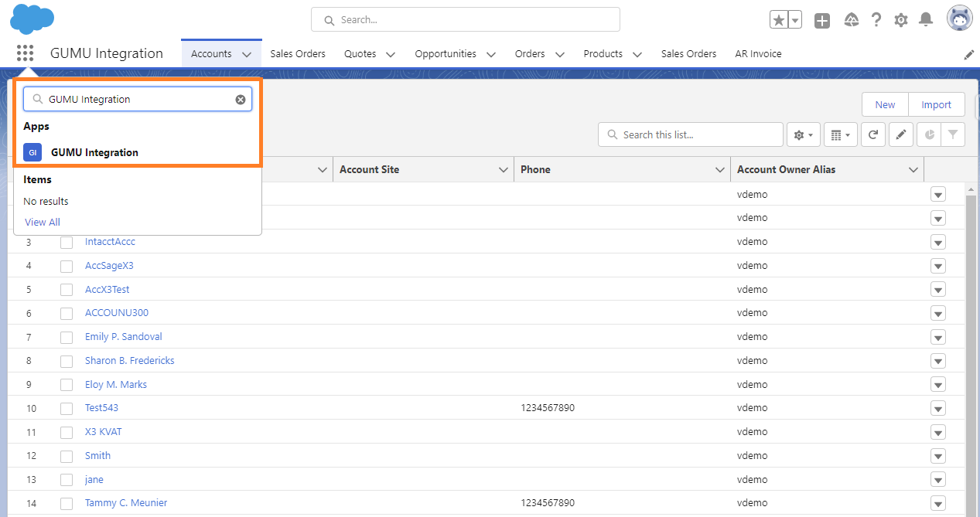Open Account Site column menu
Screen dimensions: 980x517
[504, 170]
